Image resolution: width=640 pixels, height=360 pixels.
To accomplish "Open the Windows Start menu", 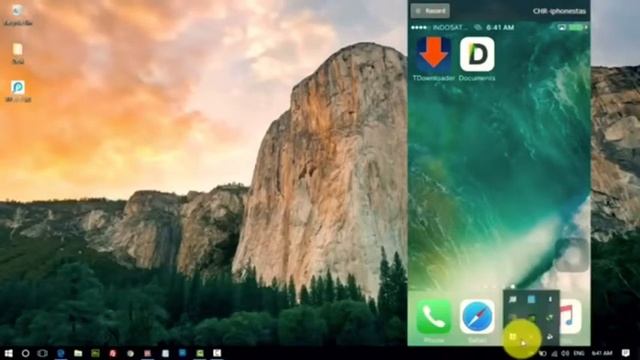I will [8, 353].
